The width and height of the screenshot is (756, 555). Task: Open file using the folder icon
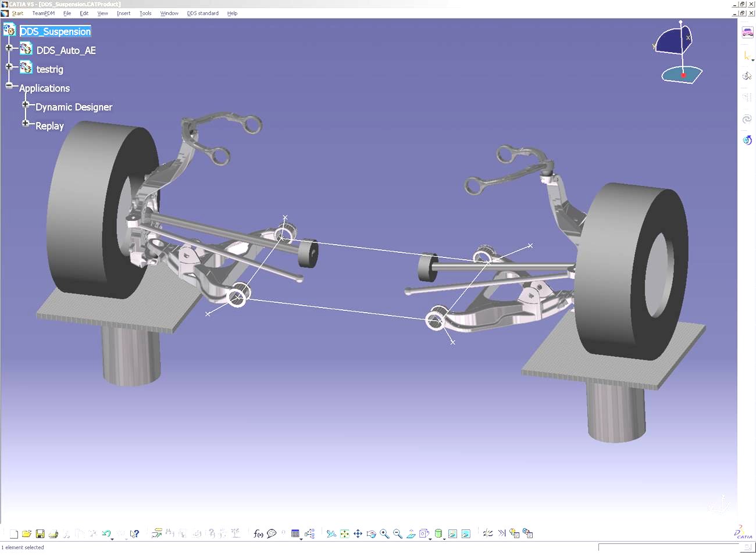27,533
